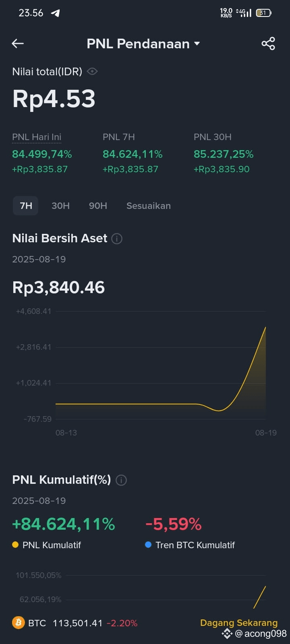The width and height of the screenshot is (290, 644).
Task: Tap the Dagang Sekarang link
Action: [239, 623]
